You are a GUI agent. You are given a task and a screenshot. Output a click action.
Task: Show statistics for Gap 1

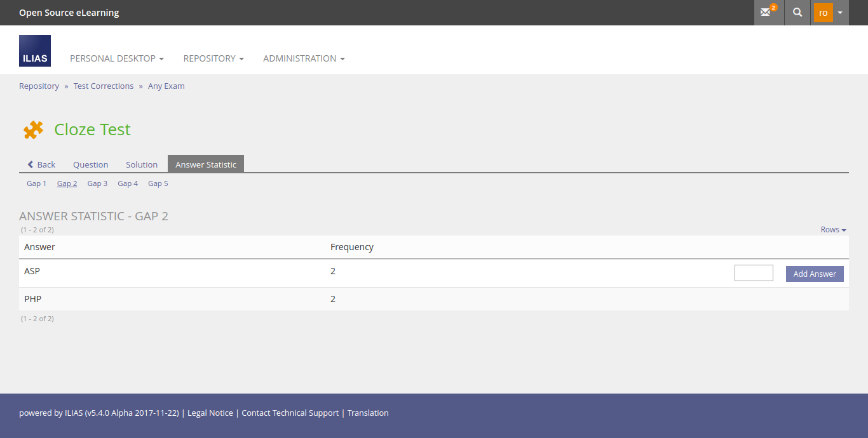coord(36,183)
